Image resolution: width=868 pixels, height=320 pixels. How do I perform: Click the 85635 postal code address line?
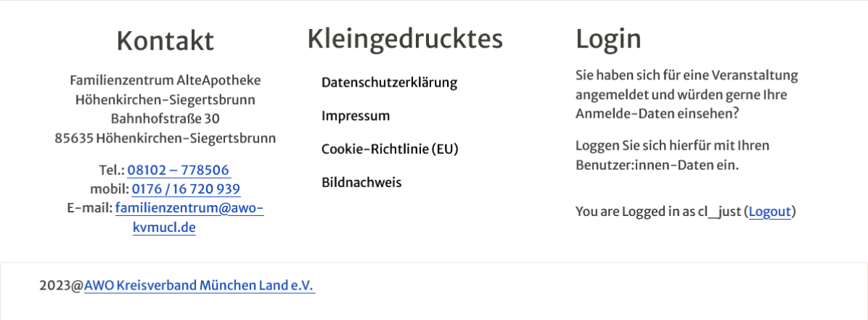click(x=165, y=137)
